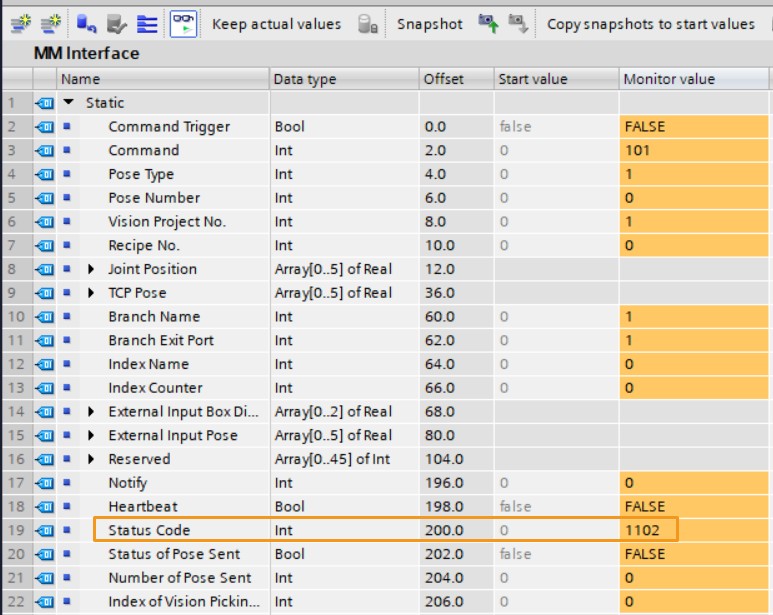Click the green arrow icon after Snapshot
Viewport: 773px width, 615px height.
pos(488,23)
